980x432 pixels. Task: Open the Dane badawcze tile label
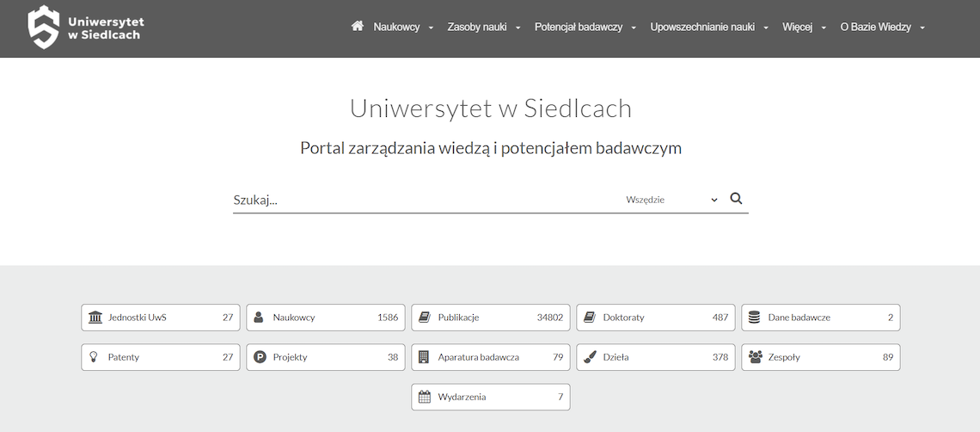pyautogui.click(x=799, y=318)
